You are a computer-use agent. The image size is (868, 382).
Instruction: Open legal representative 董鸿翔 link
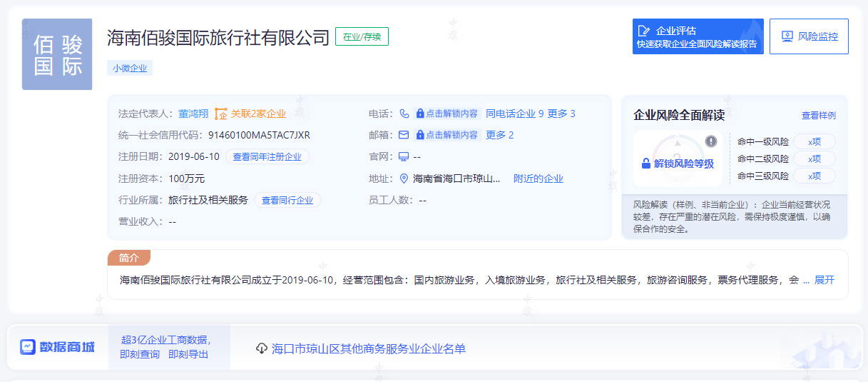pos(193,114)
